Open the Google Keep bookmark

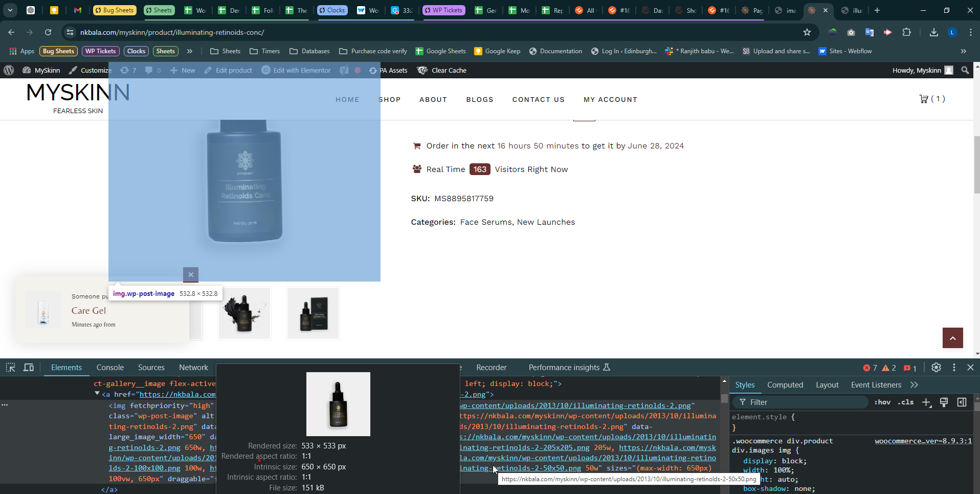tap(497, 51)
